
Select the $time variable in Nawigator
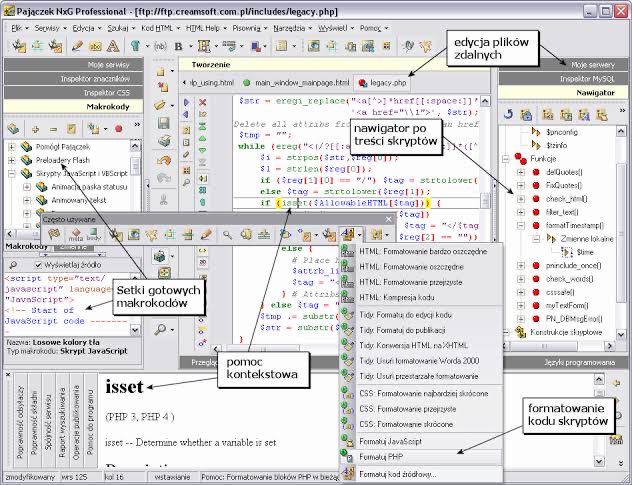point(585,252)
